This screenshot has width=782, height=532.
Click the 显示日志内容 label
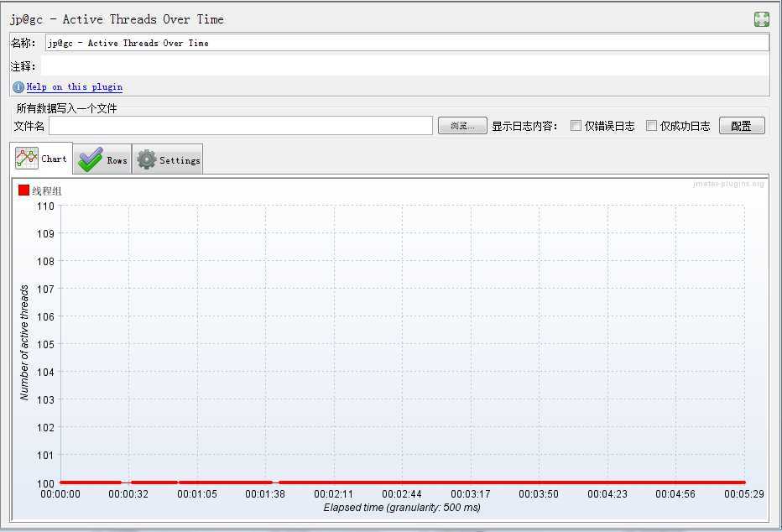(x=524, y=126)
